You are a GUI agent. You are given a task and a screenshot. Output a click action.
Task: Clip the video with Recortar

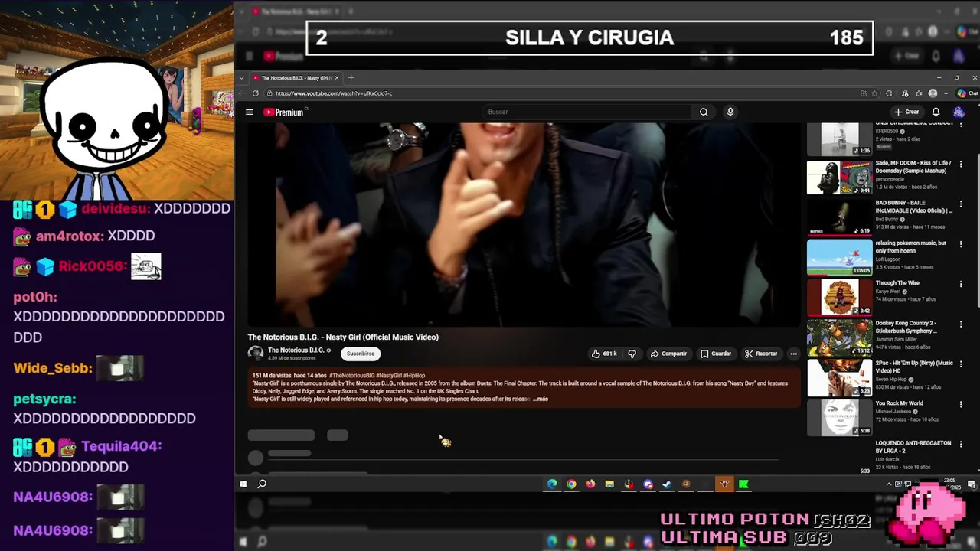761,354
